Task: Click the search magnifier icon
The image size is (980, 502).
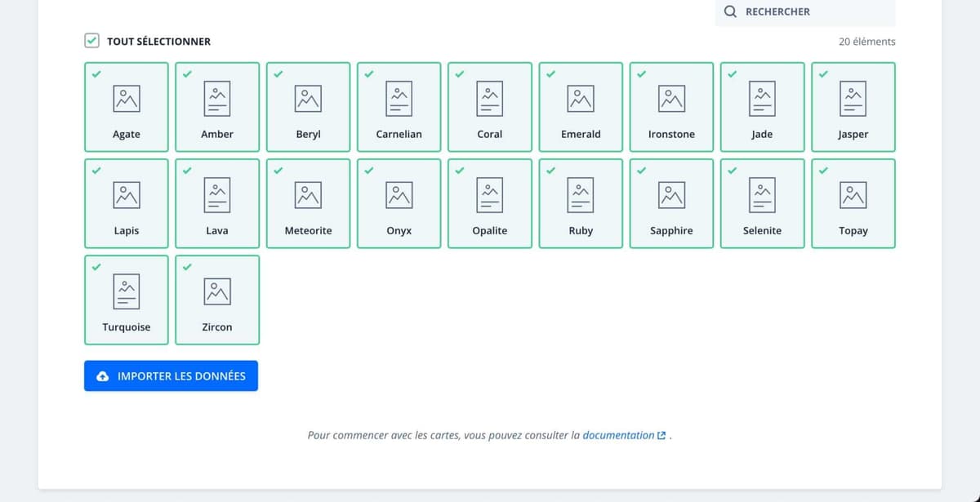Action: [729, 11]
